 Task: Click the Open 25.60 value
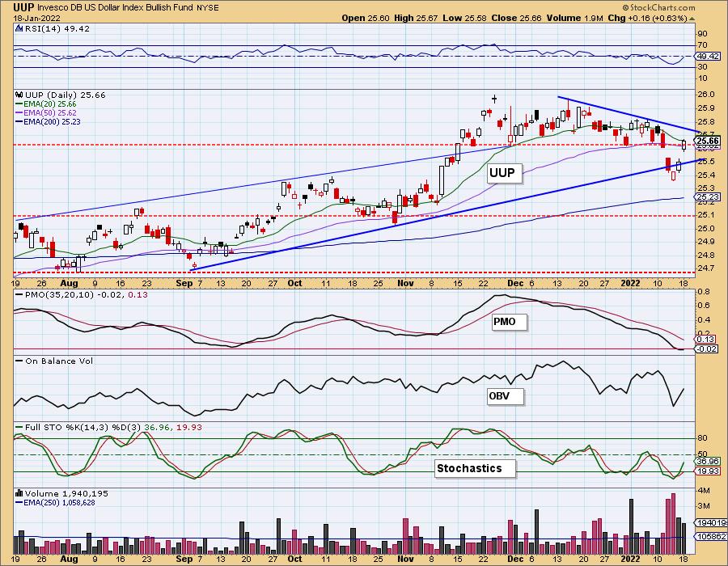[x=366, y=18]
